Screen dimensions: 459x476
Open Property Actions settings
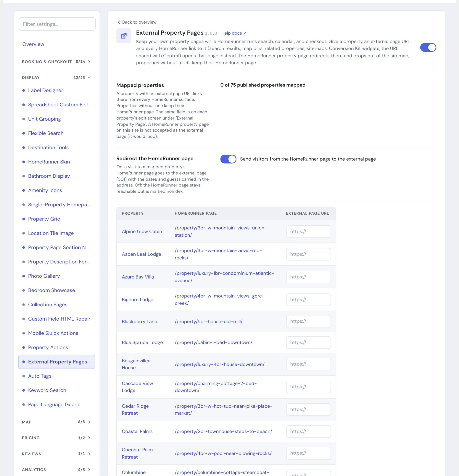[48, 348]
